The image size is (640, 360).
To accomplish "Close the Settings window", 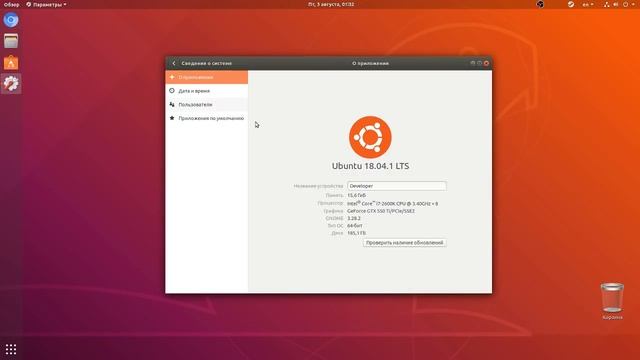I will click(486, 63).
